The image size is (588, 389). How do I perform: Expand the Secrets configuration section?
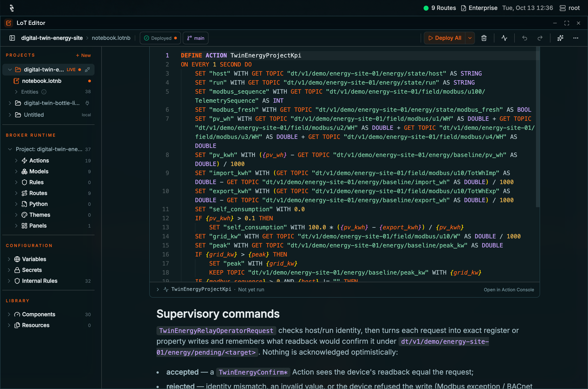tap(9, 270)
